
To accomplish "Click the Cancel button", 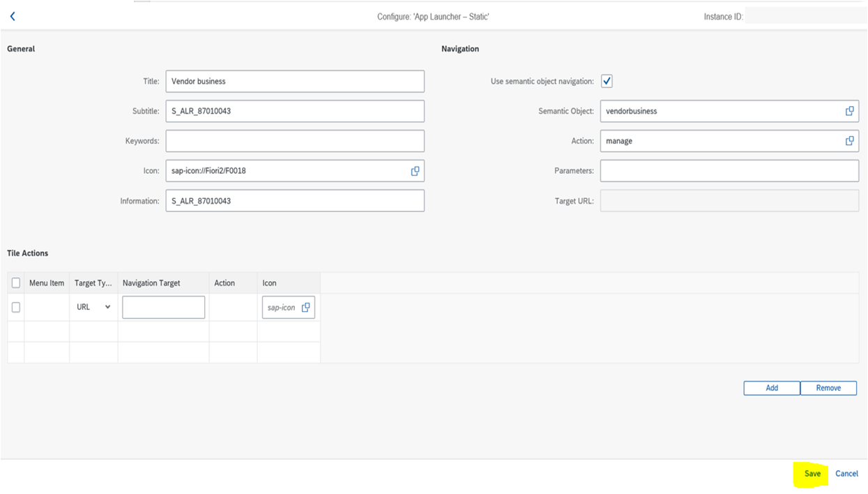I will 846,474.
